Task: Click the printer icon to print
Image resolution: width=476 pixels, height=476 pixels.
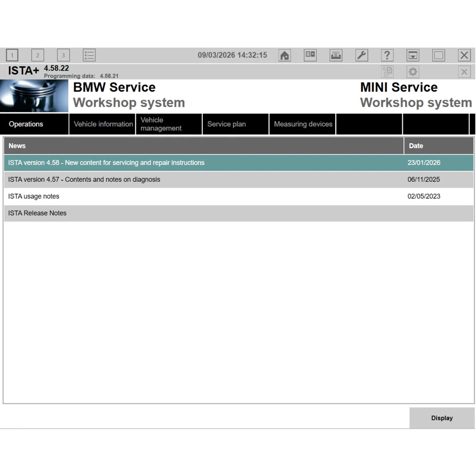Action: [x=336, y=55]
